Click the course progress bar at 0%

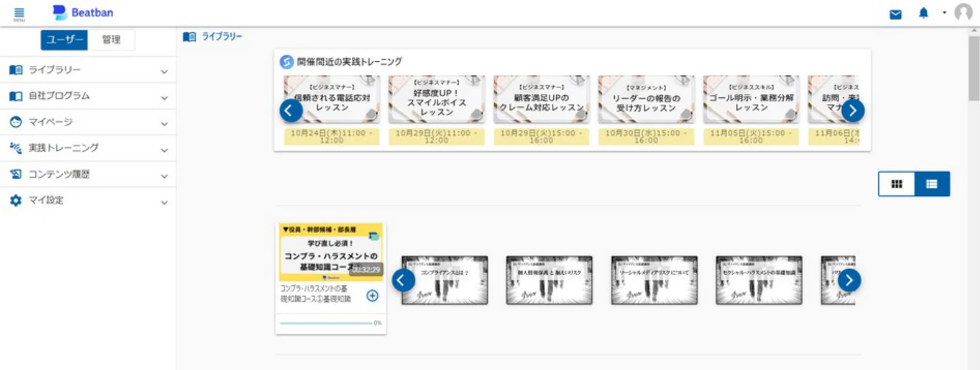(326, 323)
